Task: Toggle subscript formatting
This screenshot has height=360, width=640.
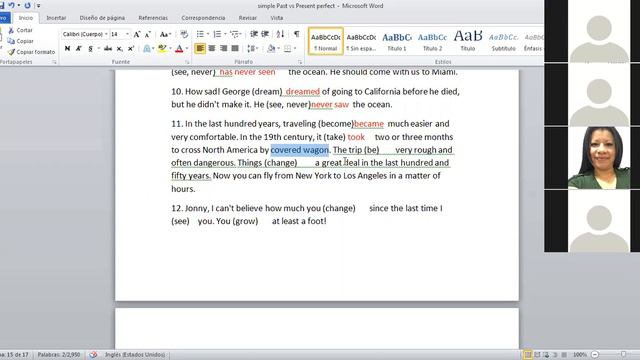Action: [120, 49]
